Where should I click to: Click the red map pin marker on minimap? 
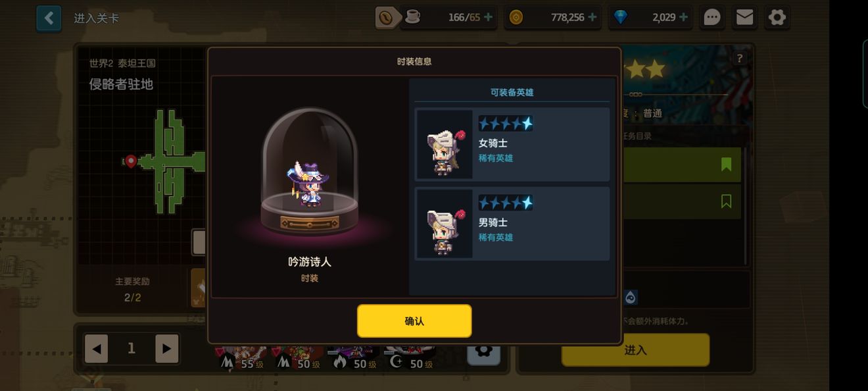[131, 161]
